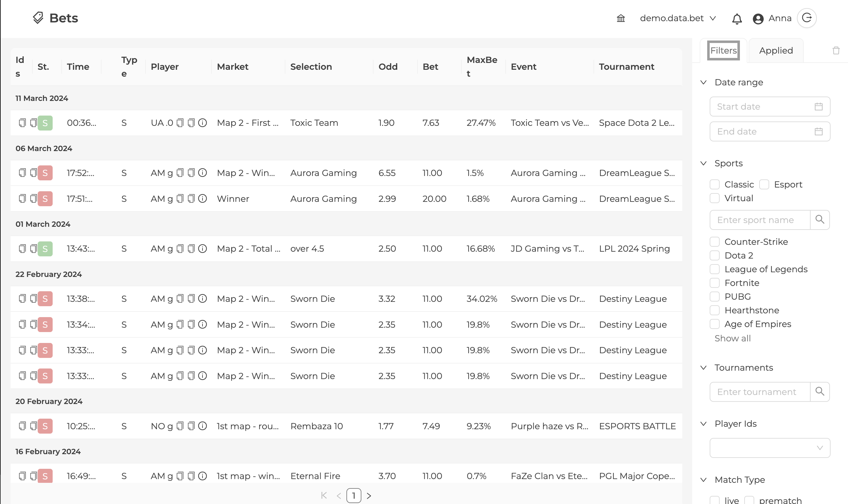
Task: Go to the first page of results
Action: click(x=324, y=496)
